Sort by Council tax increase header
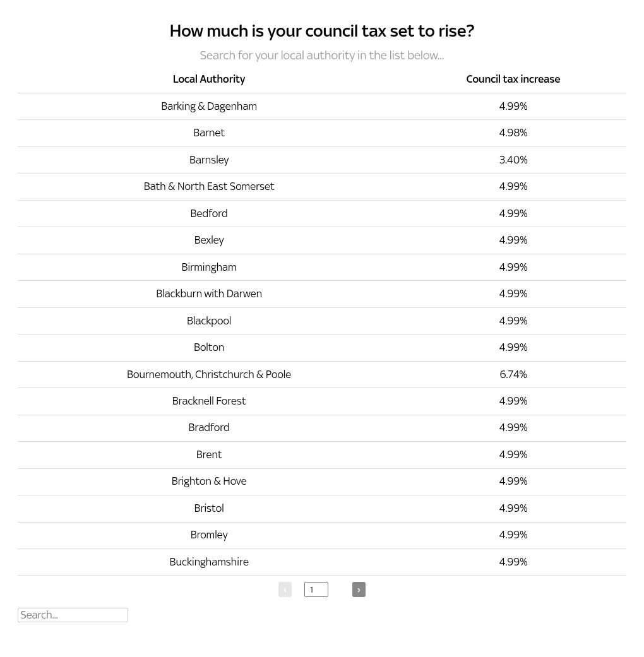 [x=513, y=80]
